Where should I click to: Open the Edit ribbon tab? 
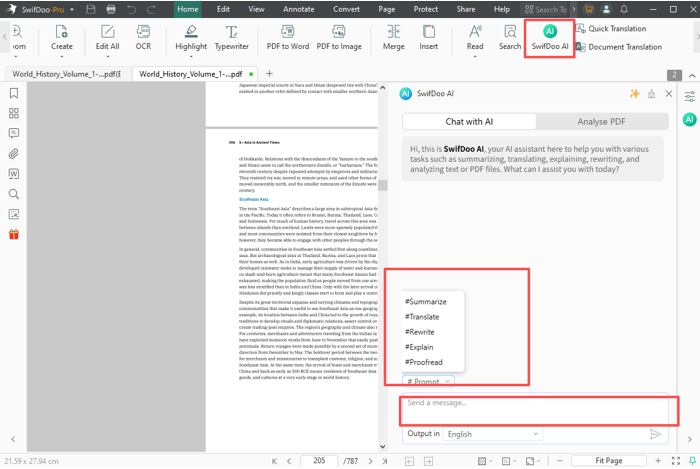coord(223,9)
